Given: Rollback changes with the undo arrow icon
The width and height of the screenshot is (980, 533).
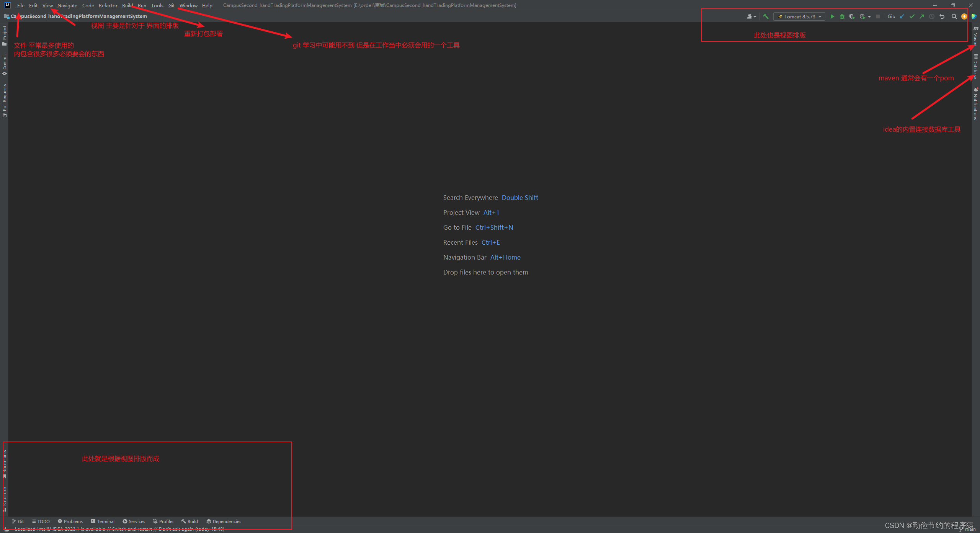Looking at the screenshot, I should 942,16.
